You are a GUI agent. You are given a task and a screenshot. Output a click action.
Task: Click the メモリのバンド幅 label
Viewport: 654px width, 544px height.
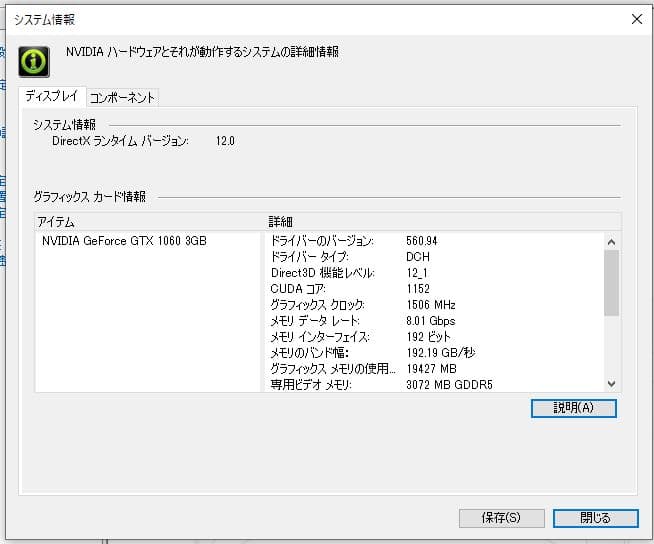309,353
